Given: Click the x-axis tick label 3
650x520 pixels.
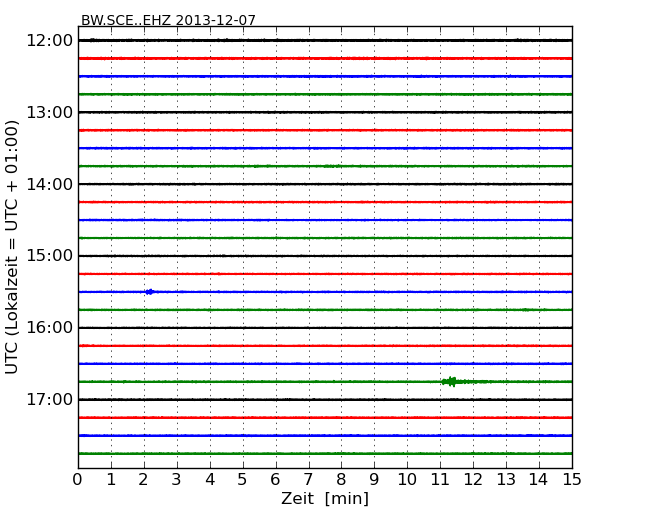Looking at the screenshot, I should tap(177, 479).
